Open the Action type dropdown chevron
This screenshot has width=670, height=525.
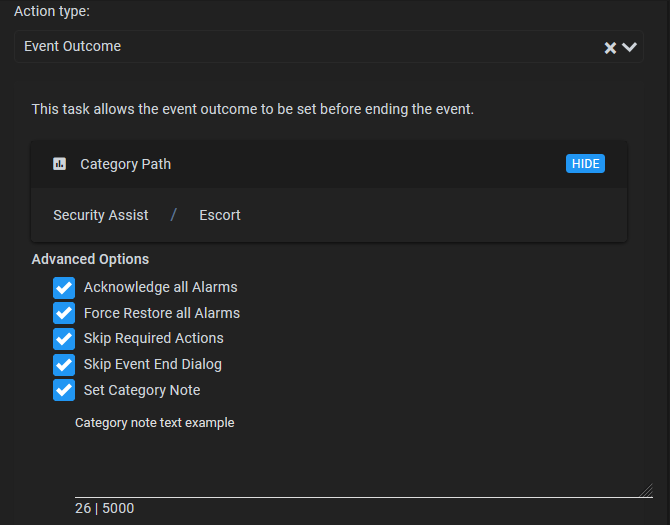click(629, 47)
